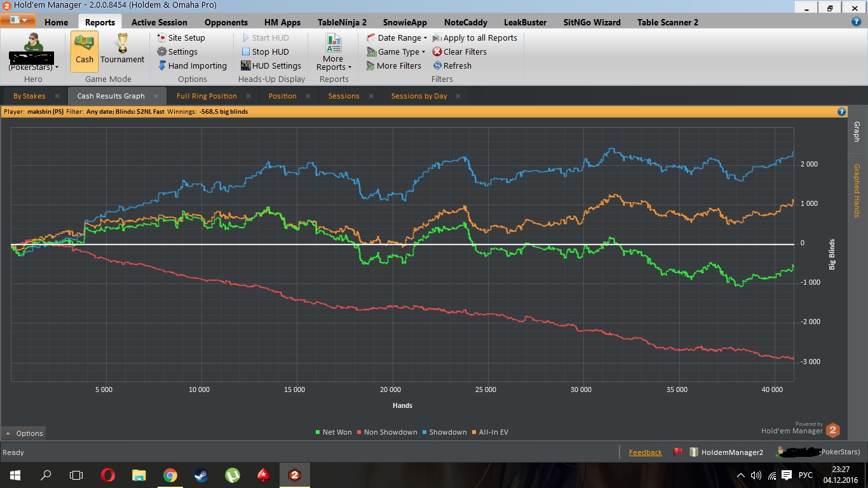This screenshot has height=488, width=868.
Task: Open HUD Settings
Action: [271, 65]
